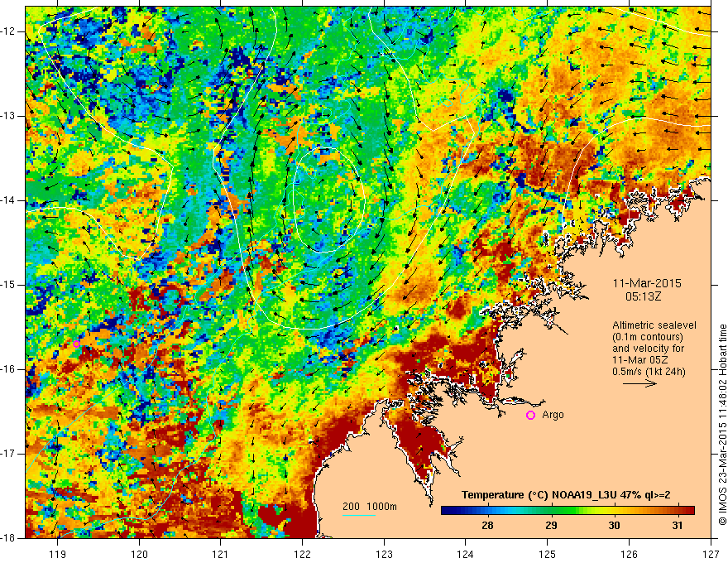Select the magenta Argo float marker in the ocean
728x563 pixels.
click(77, 344)
